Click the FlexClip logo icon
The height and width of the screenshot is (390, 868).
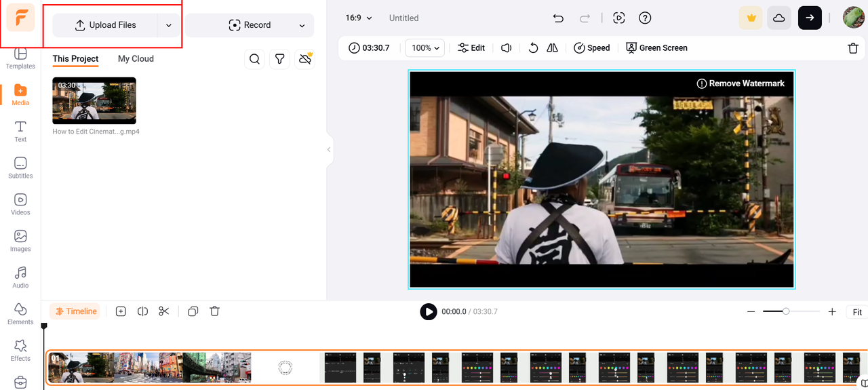pyautogui.click(x=21, y=19)
